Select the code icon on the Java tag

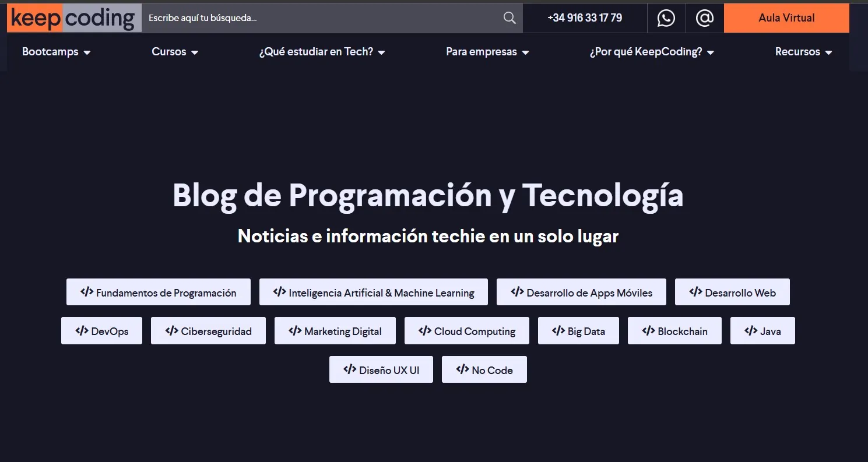(x=750, y=330)
